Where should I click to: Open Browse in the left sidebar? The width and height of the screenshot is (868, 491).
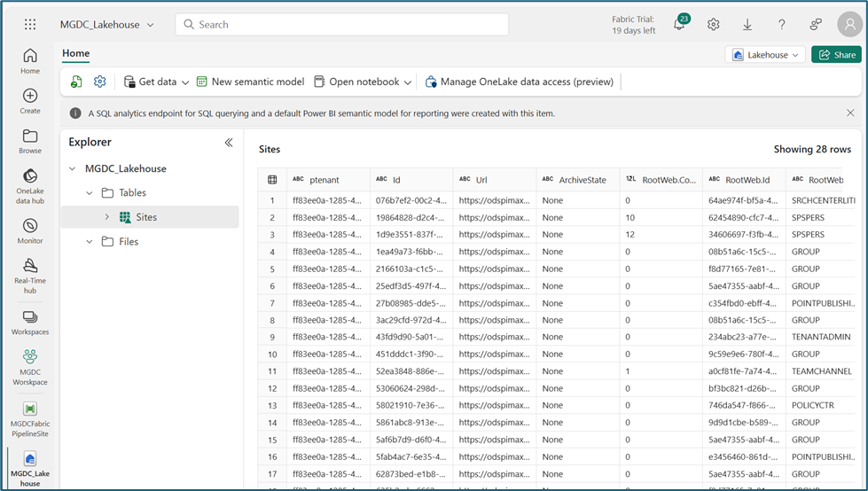(30, 141)
